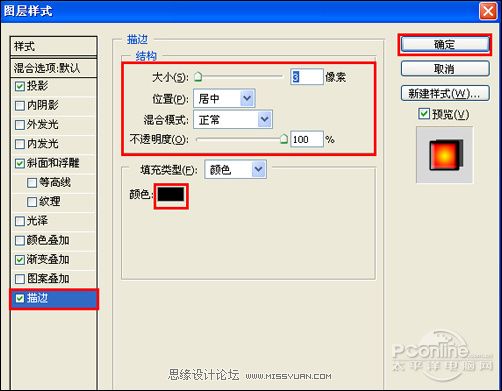Enable the 纹理 texture checkbox

(32, 202)
